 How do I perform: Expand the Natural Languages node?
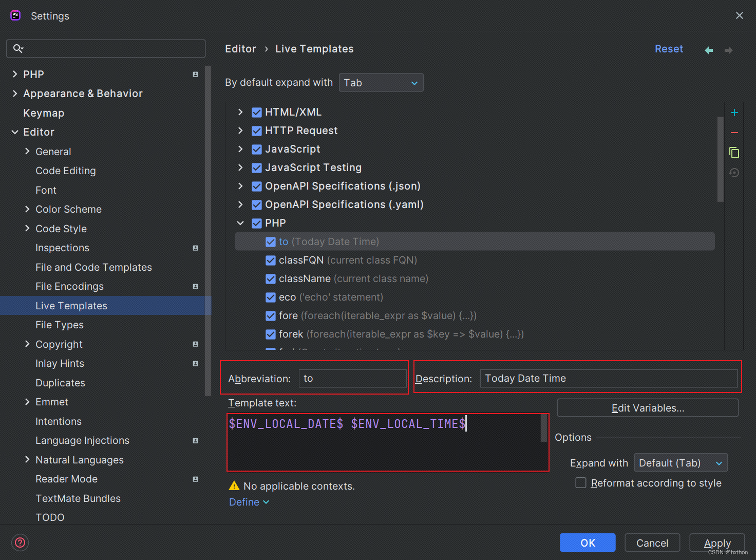click(x=27, y=460)
